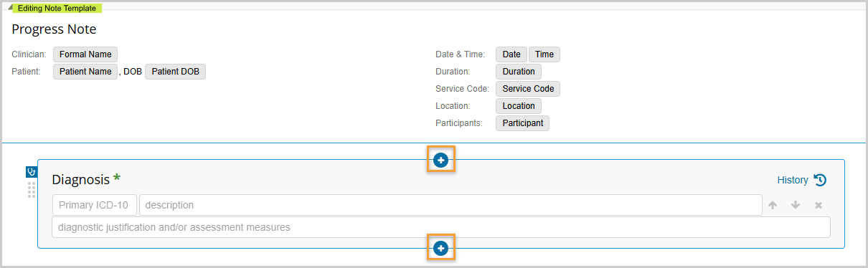Select the Service Code placeholder chip
This screenshot has width=868, height=268.
coord(528,89)
